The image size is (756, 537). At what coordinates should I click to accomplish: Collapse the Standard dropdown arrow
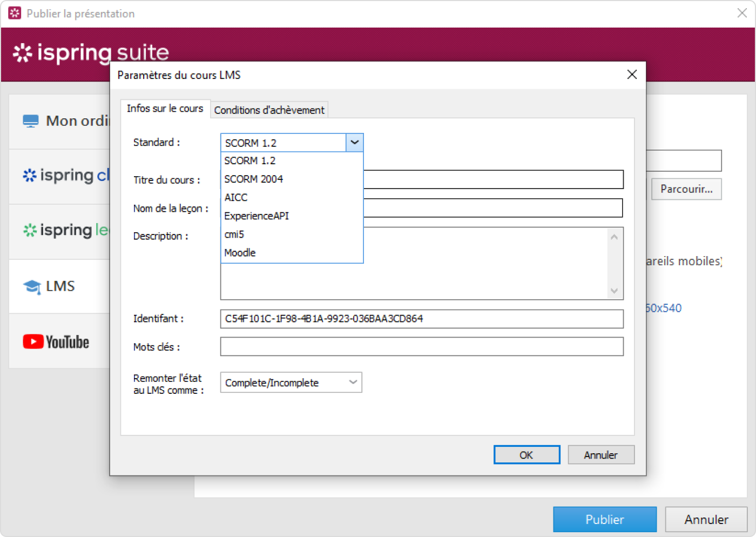tap(354, 143)
